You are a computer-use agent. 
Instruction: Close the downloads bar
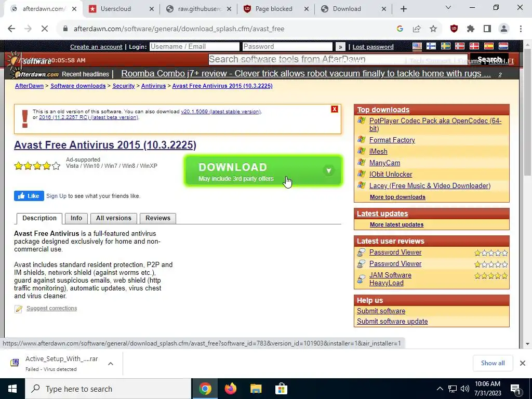(x=523, y=363)
